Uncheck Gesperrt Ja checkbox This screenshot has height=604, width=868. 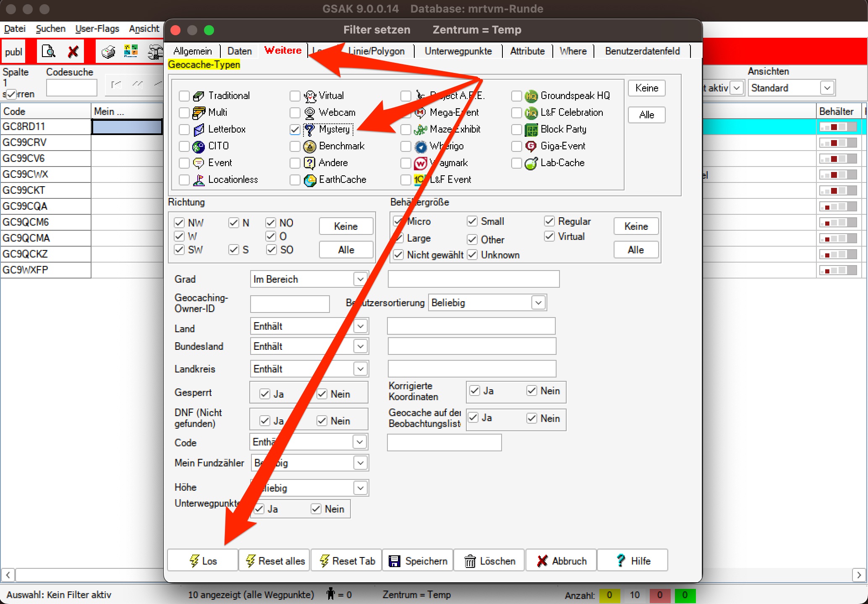(x=264, y=394)
